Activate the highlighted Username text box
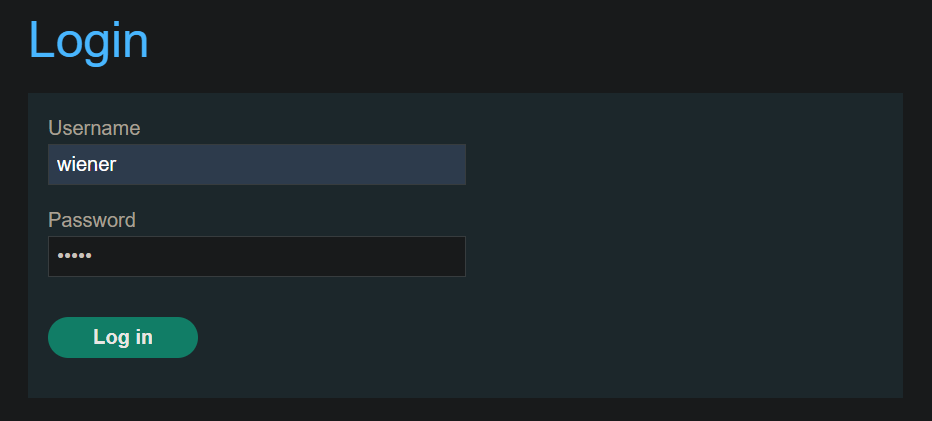Viewport: 932px width, 421px height. [x=257, y=165]
